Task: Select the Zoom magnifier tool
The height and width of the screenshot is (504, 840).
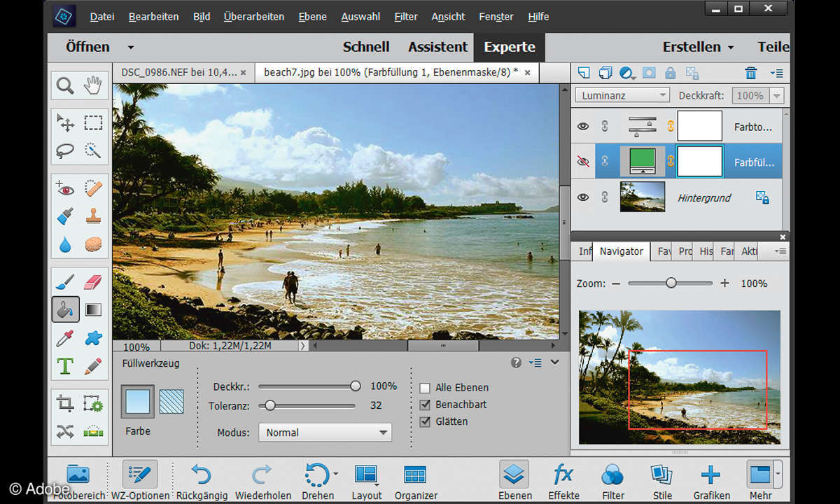Action: point(65,86)
